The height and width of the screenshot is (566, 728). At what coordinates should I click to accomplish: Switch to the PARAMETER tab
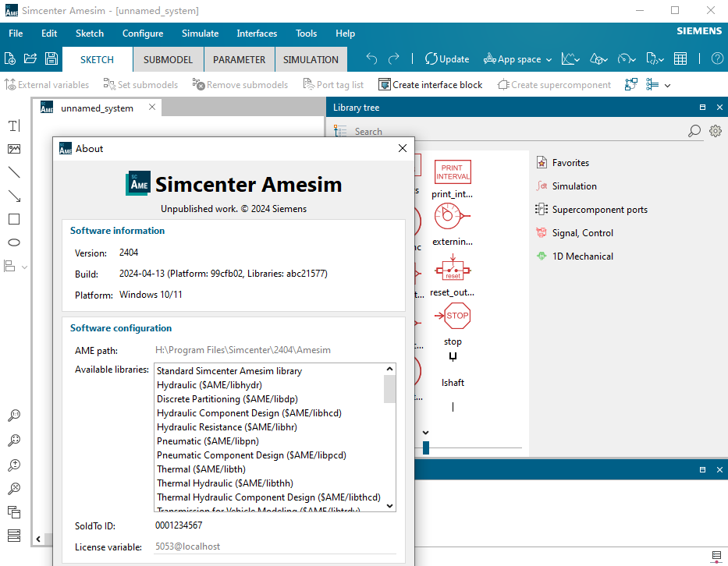click(x=239, y=59)
